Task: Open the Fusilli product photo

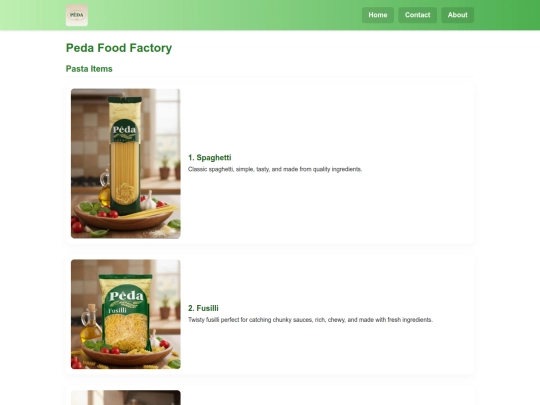Action: (x=126, y=314)
